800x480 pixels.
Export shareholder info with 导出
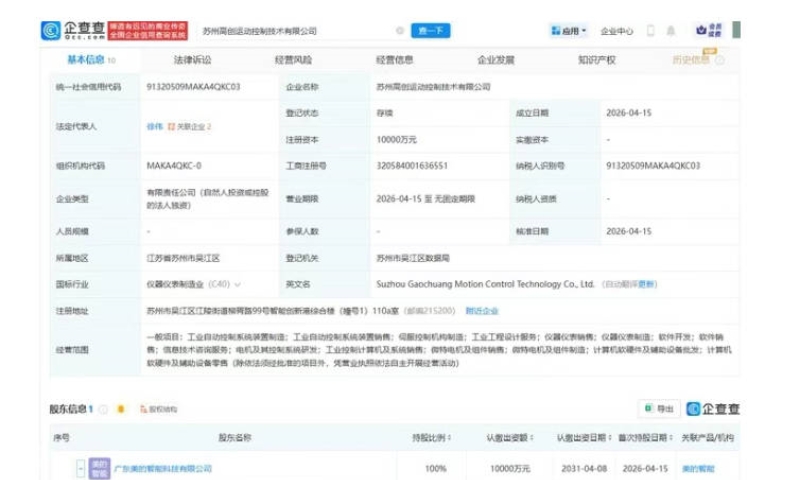(x=659, y=409)
